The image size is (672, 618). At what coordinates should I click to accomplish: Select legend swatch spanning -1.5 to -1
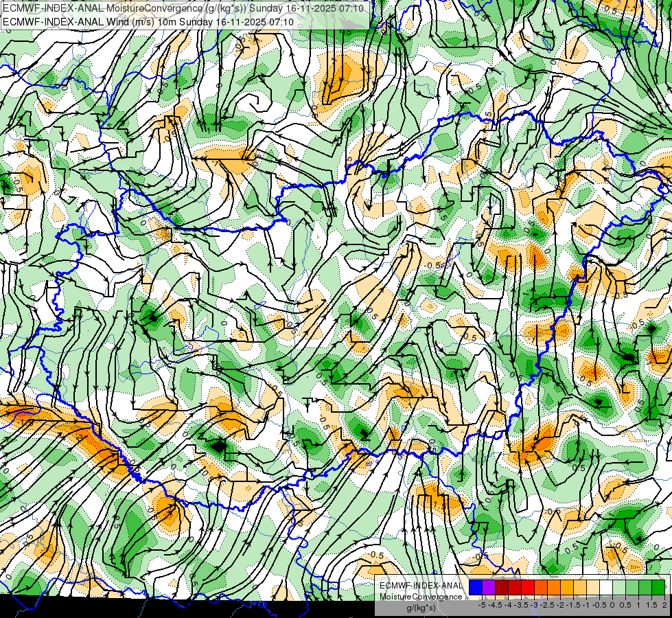(580, 587)
